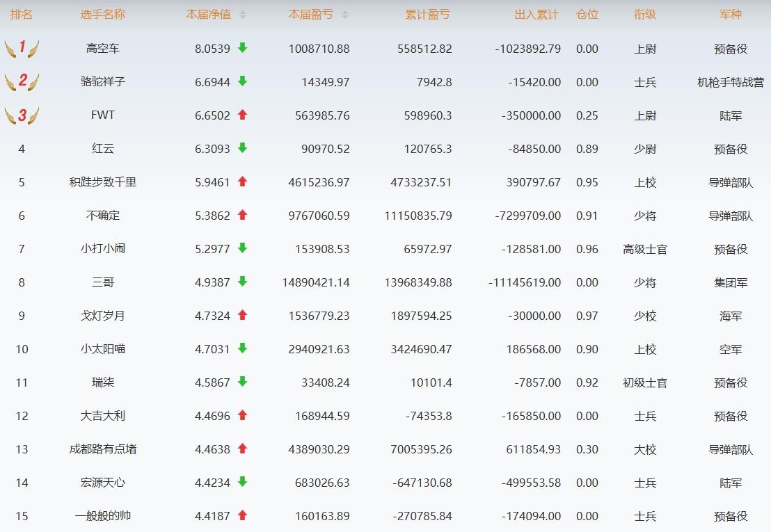Click the rank 1 gold wings badge
This screenshot has height=532, width=771.
(22, 48)
